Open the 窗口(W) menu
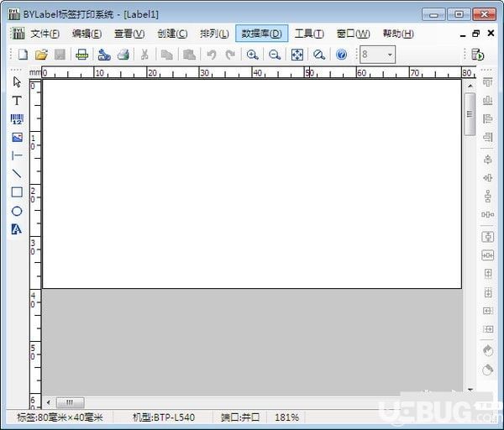Viewport: 504px width, 430px height. (x=353, y=34)
